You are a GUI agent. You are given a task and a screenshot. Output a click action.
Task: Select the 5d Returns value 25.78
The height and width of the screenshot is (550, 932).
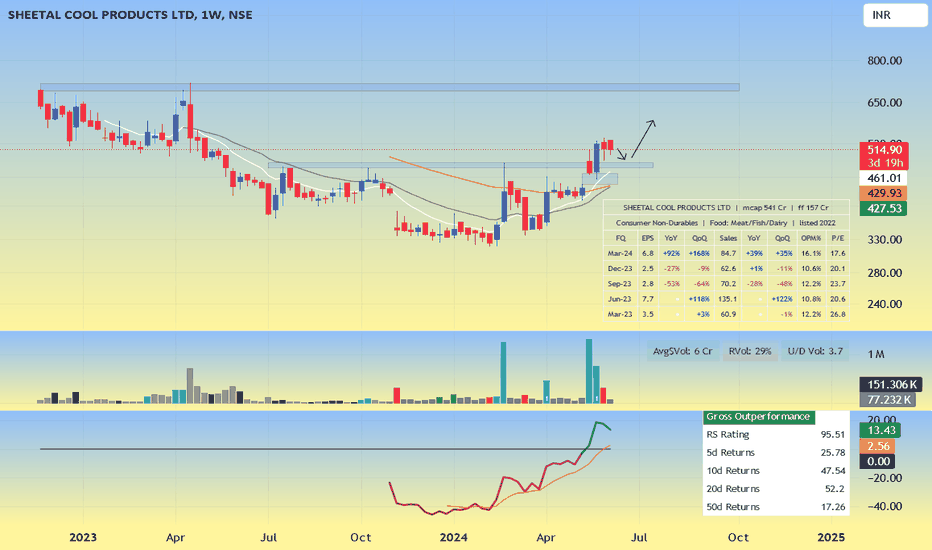click(833, 453)
